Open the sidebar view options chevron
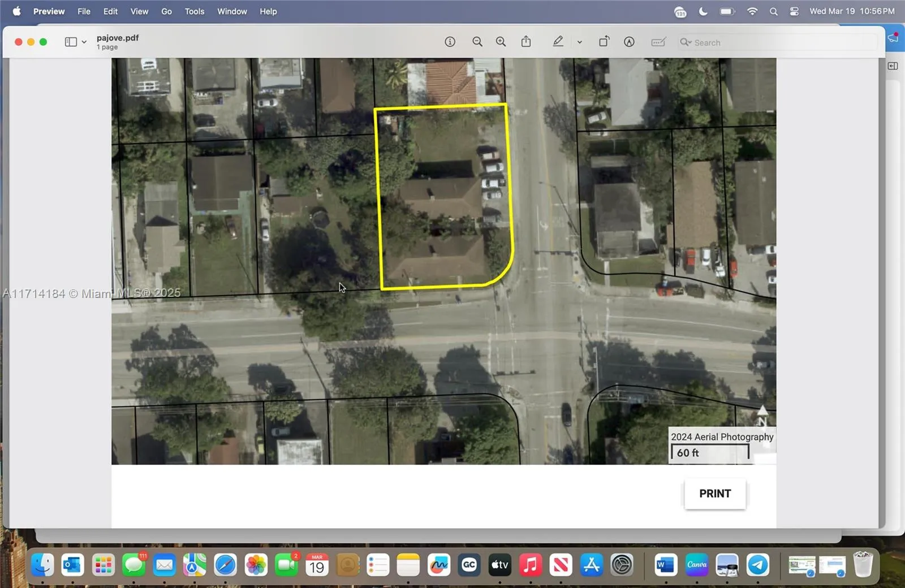 coord(83,41)
